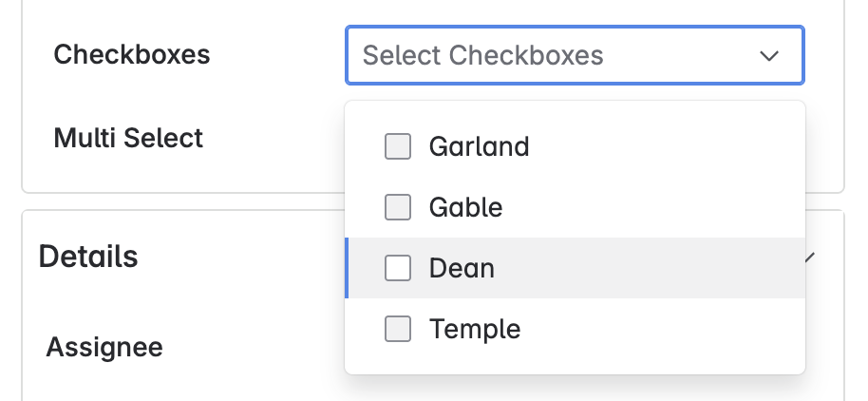Click the Multi Select field label
The width and height of the screenshot is (868, 401).
128,138
